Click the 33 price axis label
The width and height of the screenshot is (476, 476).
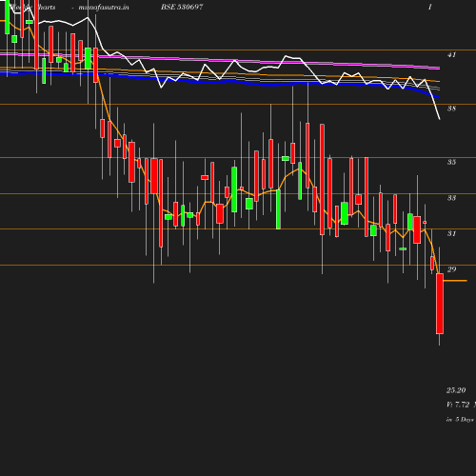point(451,198)
